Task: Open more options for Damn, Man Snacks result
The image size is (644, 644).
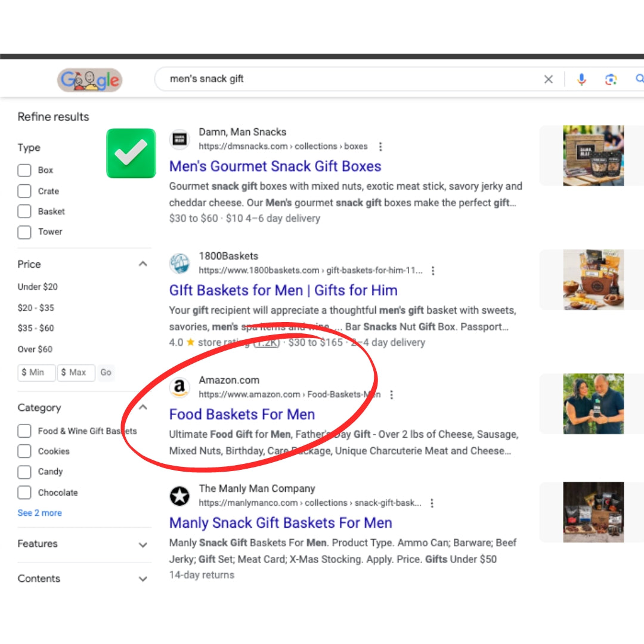Action: coord(380,147)
